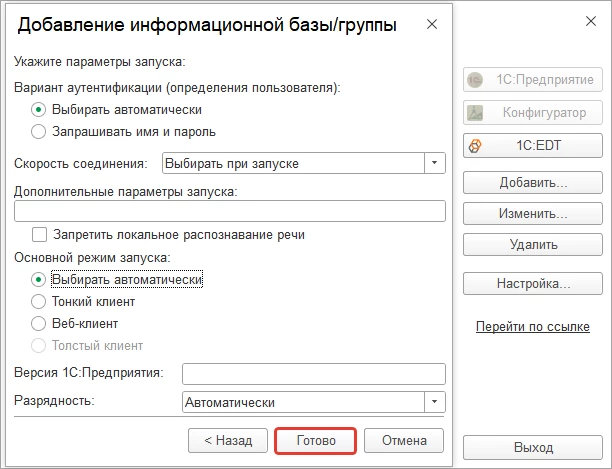
Task: Go back with the Назад button
Action: [228, 441]
